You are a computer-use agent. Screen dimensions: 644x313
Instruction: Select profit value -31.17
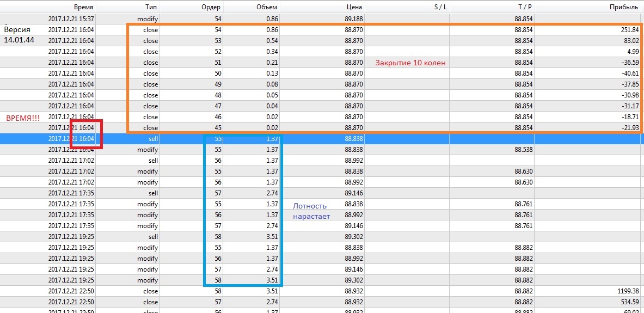630,106
